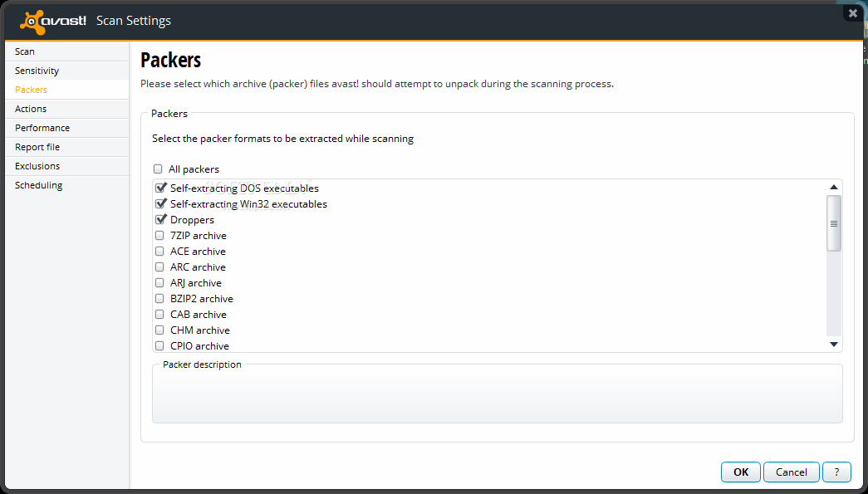Uncheck Self-extracting DOS executables

(160, 188)
